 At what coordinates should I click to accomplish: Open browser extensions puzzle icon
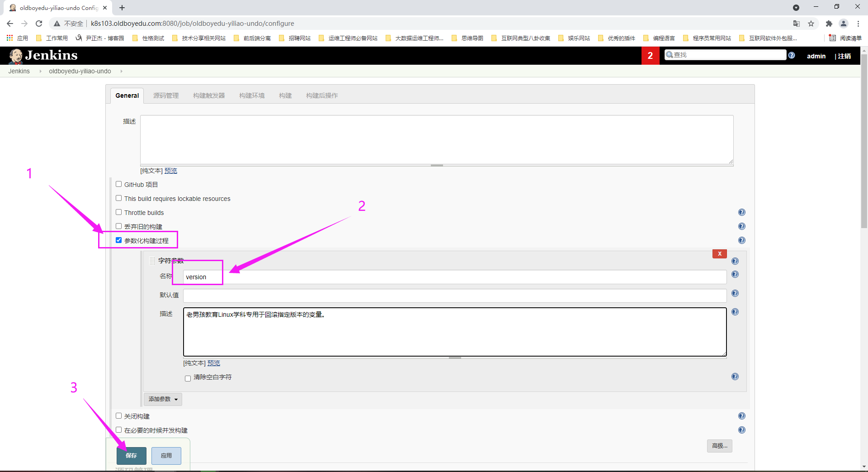[x=829, y=24]
